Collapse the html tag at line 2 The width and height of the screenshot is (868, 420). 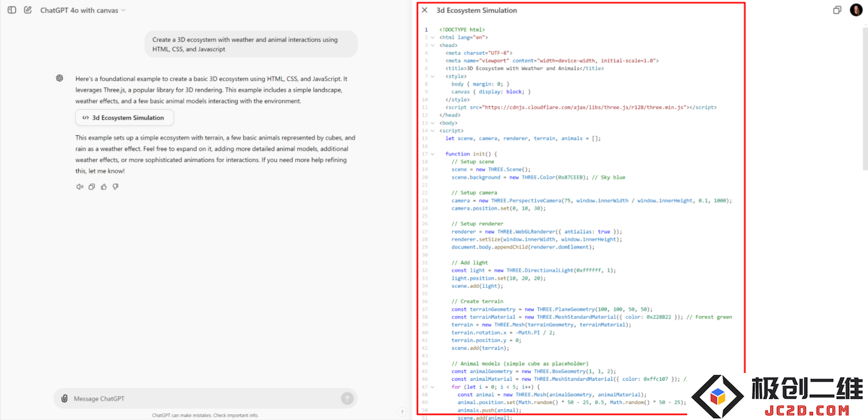pyautogui.click(x=433, y=37)
